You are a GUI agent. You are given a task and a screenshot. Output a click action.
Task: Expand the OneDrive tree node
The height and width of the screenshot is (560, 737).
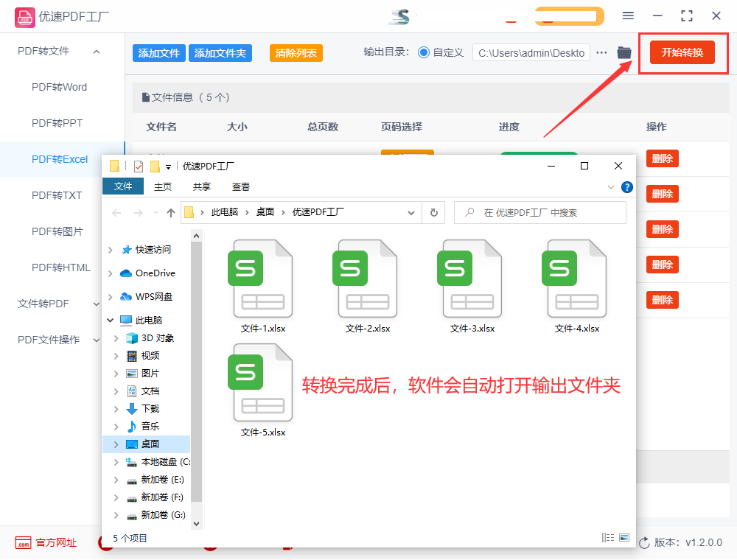pos(111,273)
